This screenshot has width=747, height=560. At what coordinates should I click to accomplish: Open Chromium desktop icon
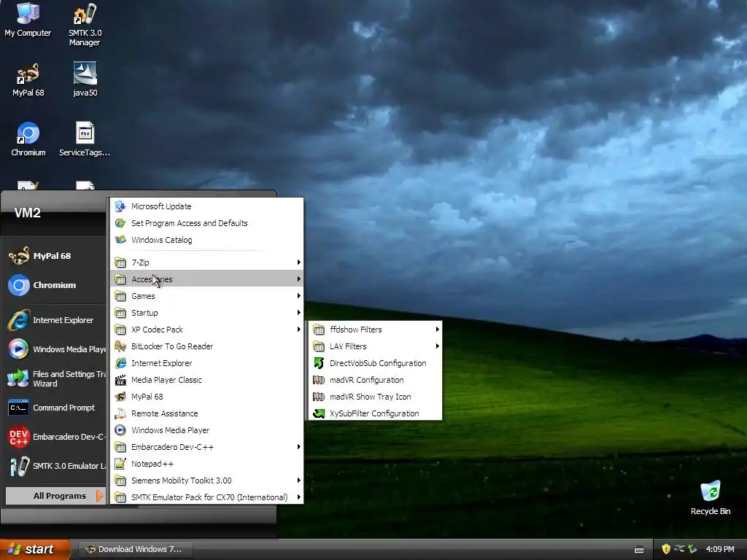click(x=28, y=139)
